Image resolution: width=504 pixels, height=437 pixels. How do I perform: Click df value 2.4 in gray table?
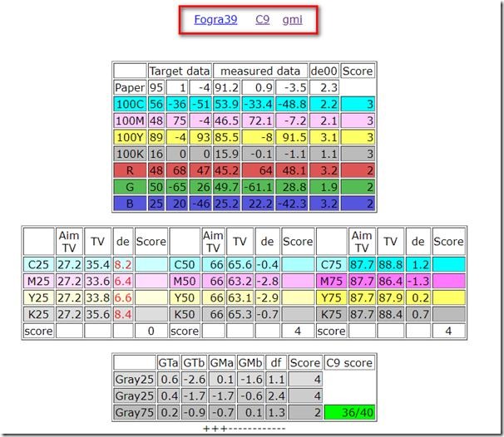click(x=276, y=395)
